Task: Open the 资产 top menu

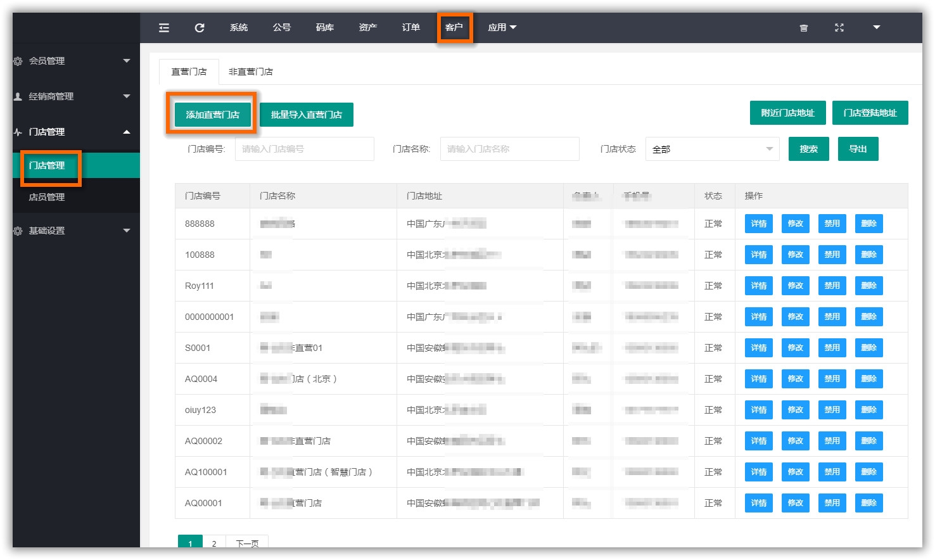Action: [368, 27]
